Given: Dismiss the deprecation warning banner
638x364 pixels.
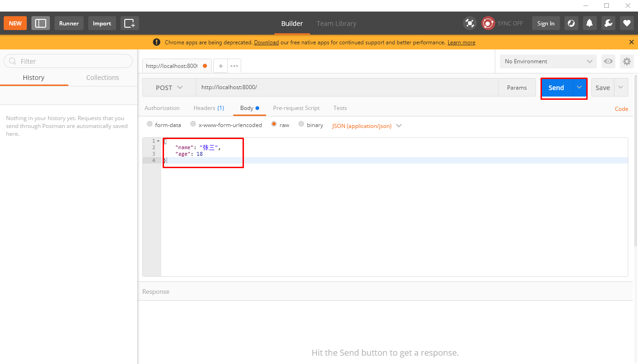Looking at the screenshot, I should [632, 42].
